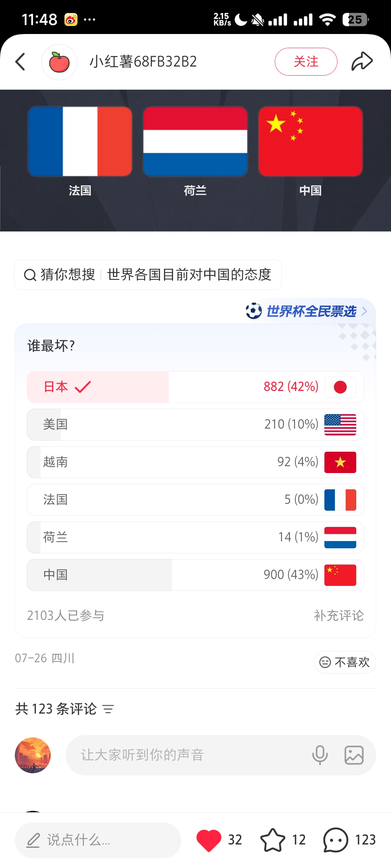Select the 中国 poll option
Image resolution: width=391 pixels, height=868 pixels.
195,575
